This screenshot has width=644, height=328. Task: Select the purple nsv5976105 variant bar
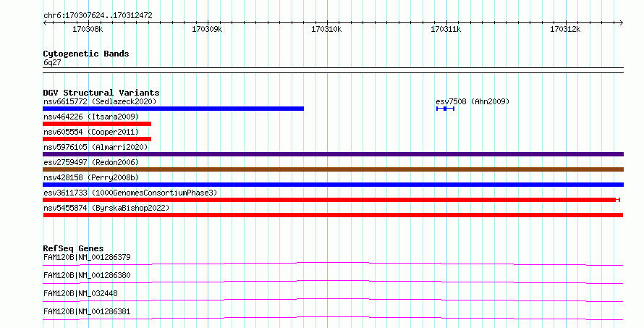[x=333, y=154]
